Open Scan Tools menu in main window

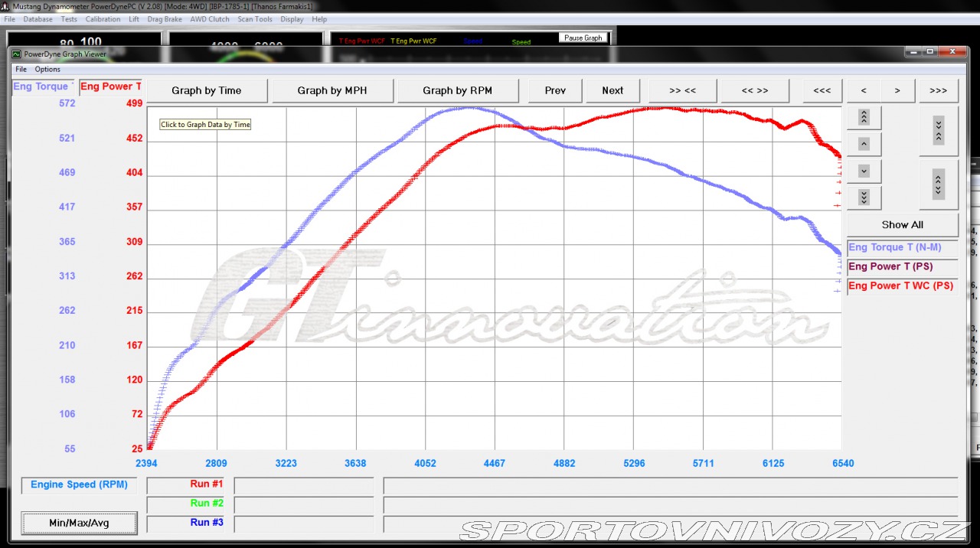(x=255, y=19)
